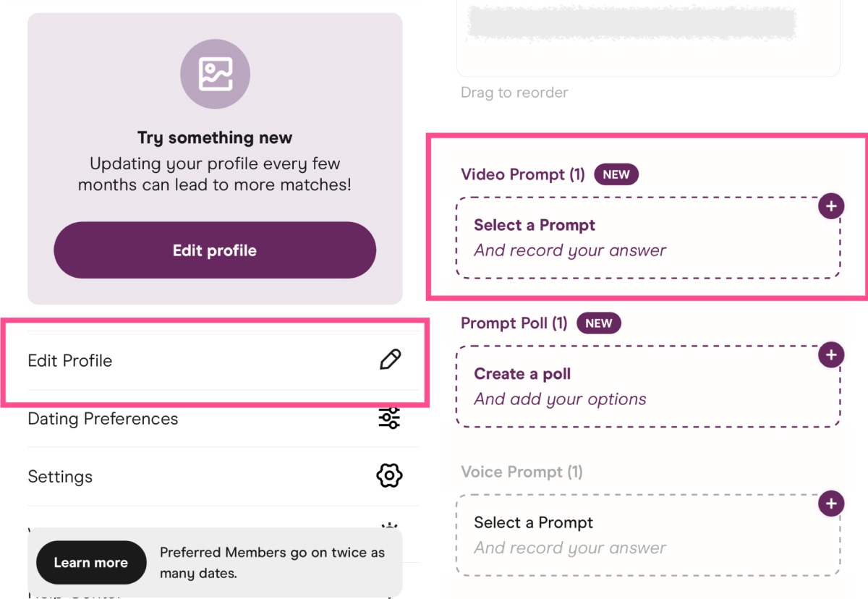868x599 pixels.
Task: Click the plus icon on the Voice Prompt card
Action: point(830,504)
